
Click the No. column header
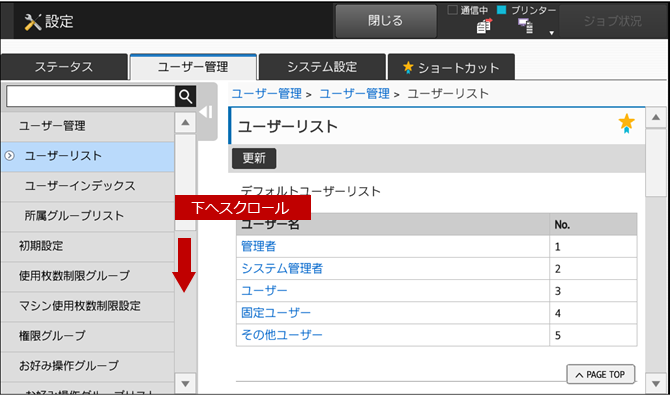pyautogui.click(x=593, y=225)
